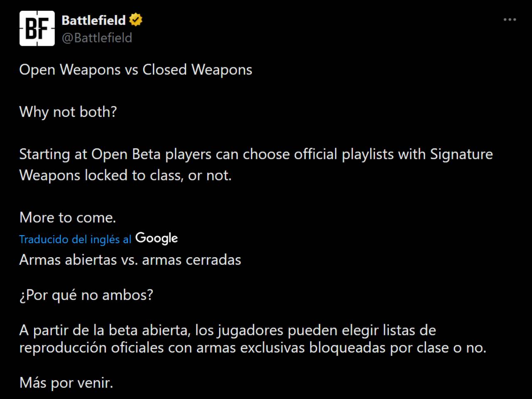Image resolution: width=532 pixels, height=399 pixels.
Task: Select the 'Open Weapons vs Closed Weapons' line
Action: click(135, 70)
